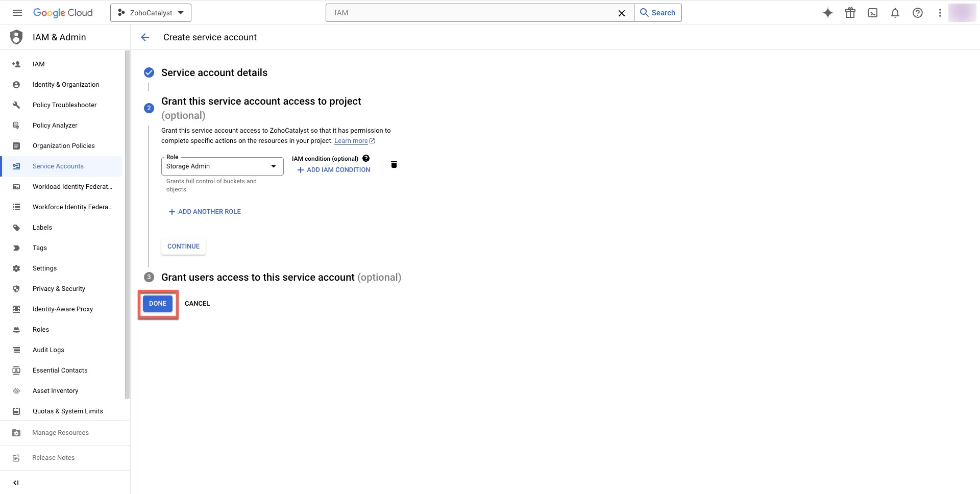
Task: Open the main navigation hamburger menu
Action: pyautogui.click(x=17, y=13)
